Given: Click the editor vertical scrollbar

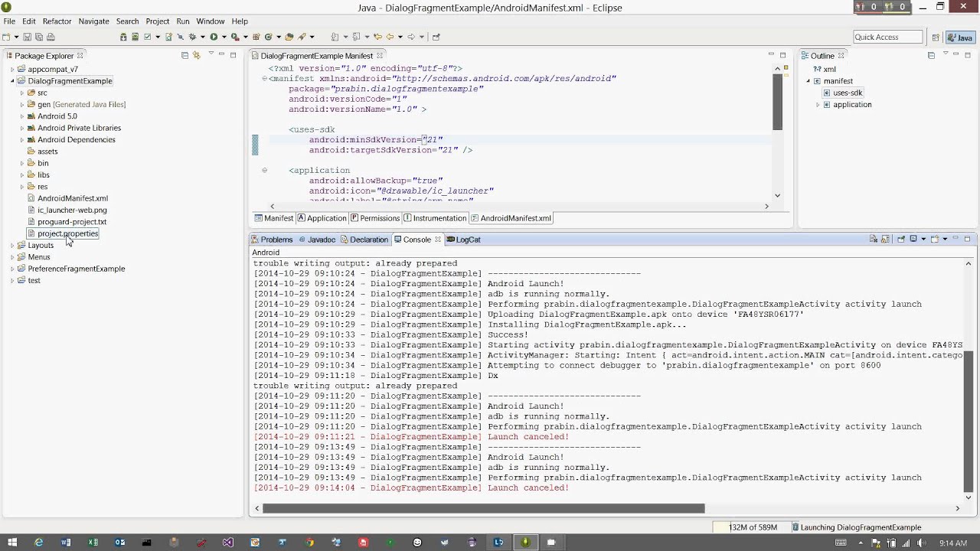Looking at the screenshot, I should (x=777, y=102).
